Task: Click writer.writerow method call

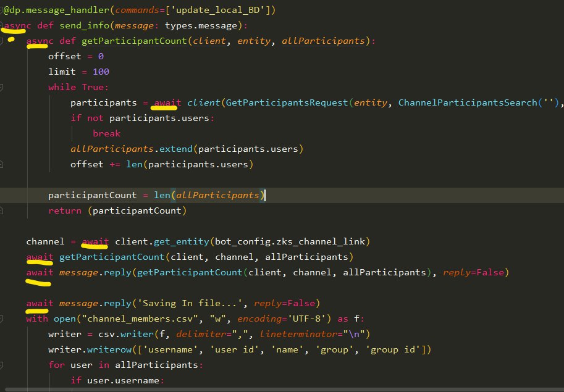Action: point(90,349)
